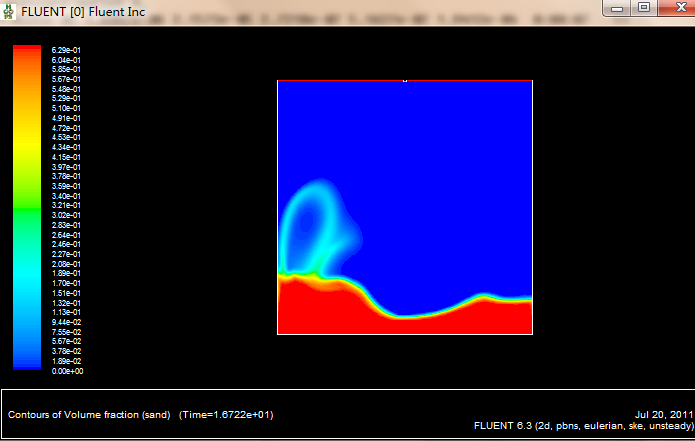
Task: Click the 6.29e-01 maximum legend label
Action: [x=64, y=49]
